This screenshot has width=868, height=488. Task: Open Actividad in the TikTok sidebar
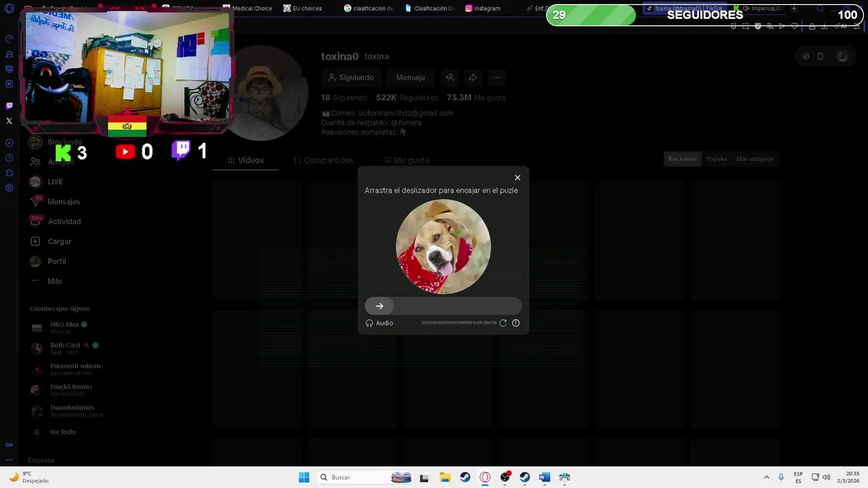(x=55, y=222)
